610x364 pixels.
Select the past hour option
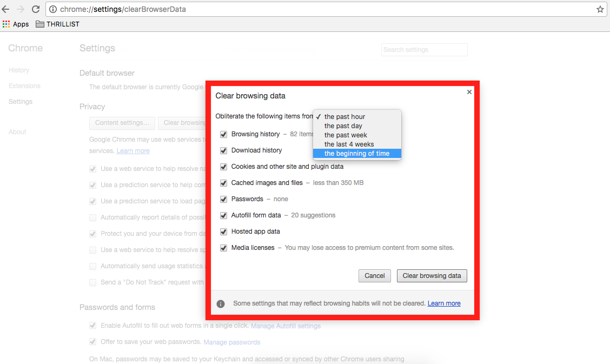[x=344, y=116]
